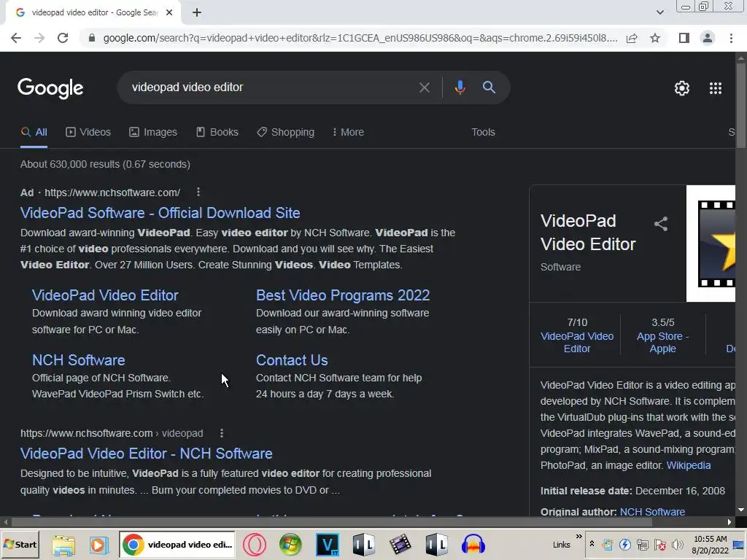Open the ad's three-dot options
Image resolution: width=747 pixels, height=560 pixels.
pos(198,192)
